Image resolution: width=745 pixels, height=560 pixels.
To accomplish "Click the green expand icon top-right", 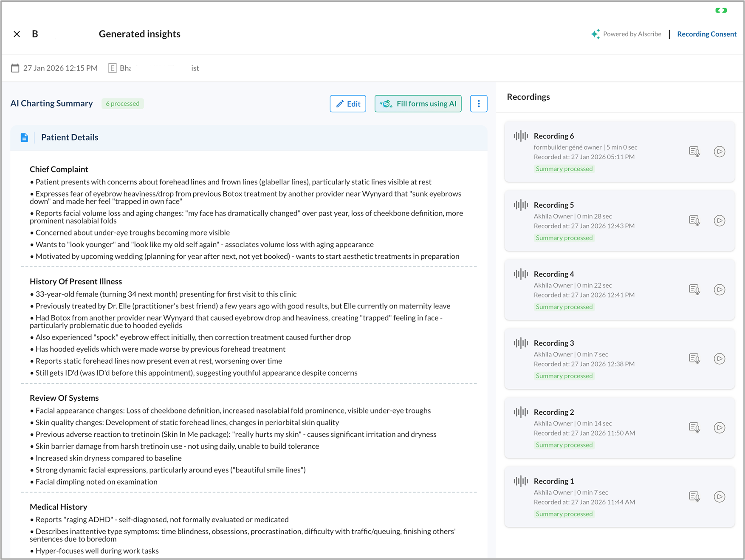I will 721,10.
